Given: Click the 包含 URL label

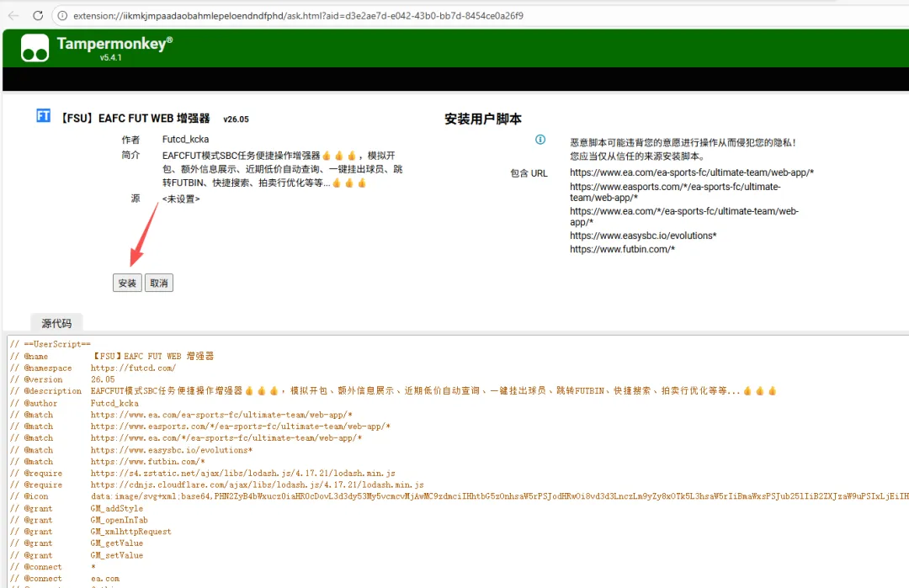Looking at the screenshot, I should pyautogui.click(x=529, y=173).
